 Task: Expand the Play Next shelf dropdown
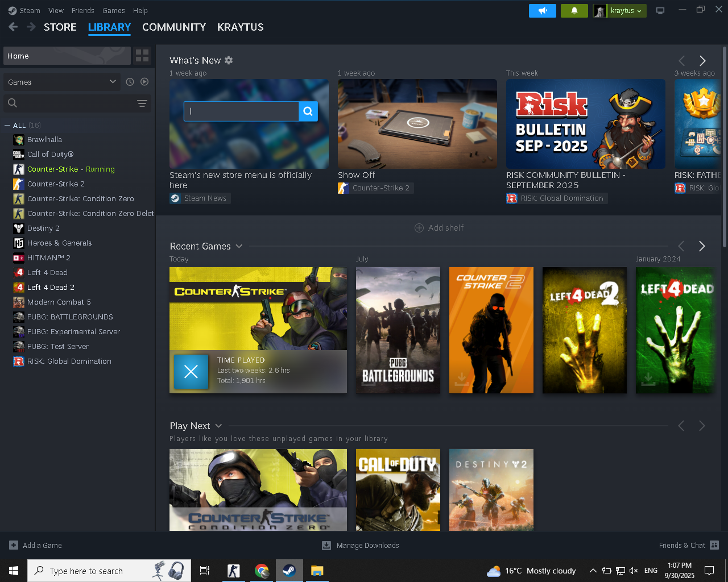click(218, 426)
